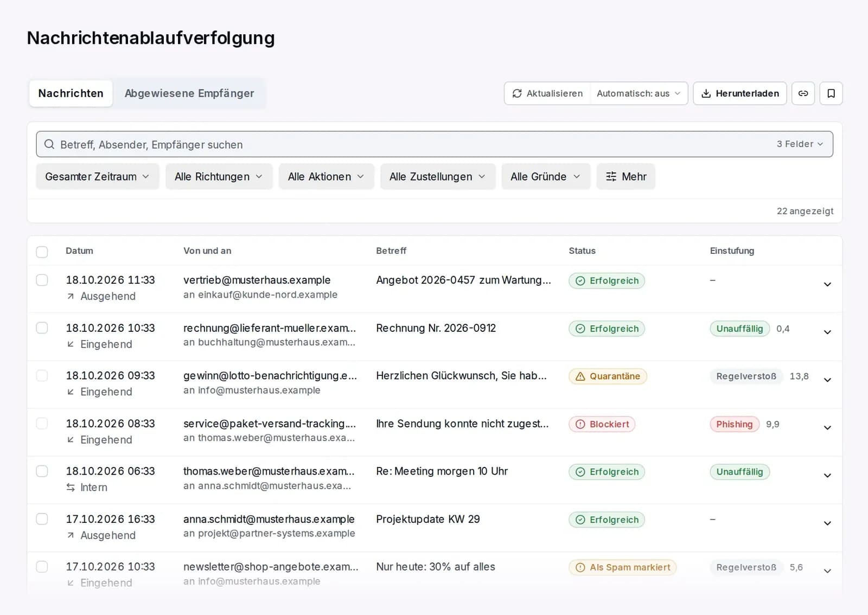Click the Phishing classification badge
The height and width of the screenshot is (615, 868).
point(734,424)
